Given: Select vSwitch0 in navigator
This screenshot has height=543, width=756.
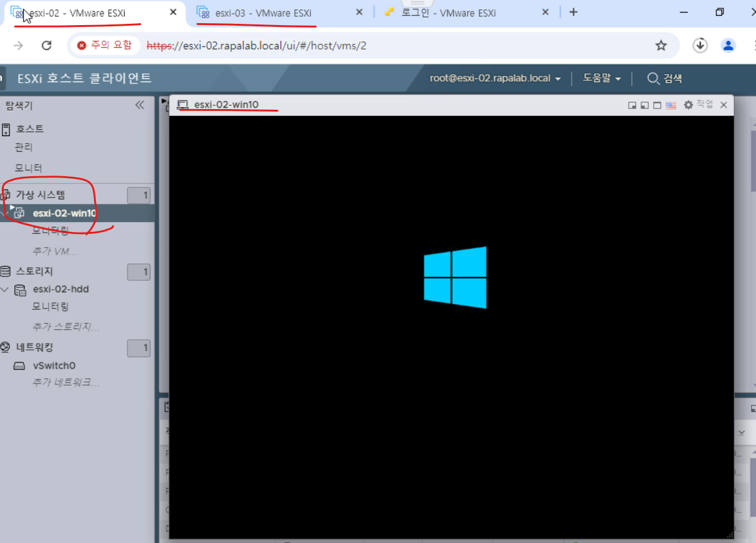Looking at the screenshot, I should pyautogui.click(x=54, y=366).
